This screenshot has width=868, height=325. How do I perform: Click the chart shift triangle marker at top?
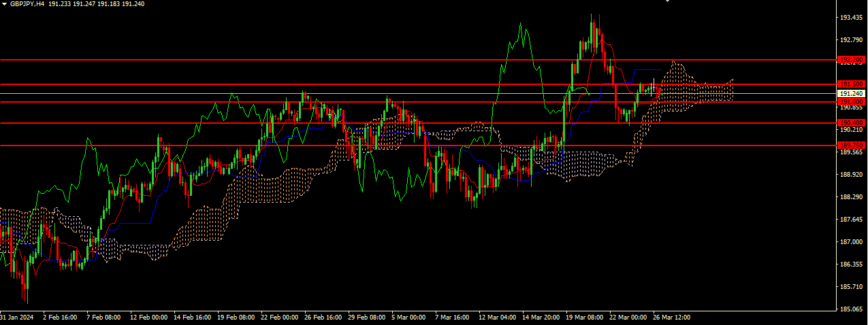(667, 1)
